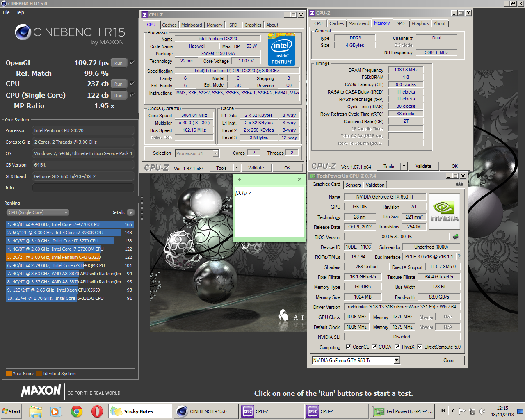Click the Action Center flag tray icon
525x420 pixels.
click(x=462, y=411)
